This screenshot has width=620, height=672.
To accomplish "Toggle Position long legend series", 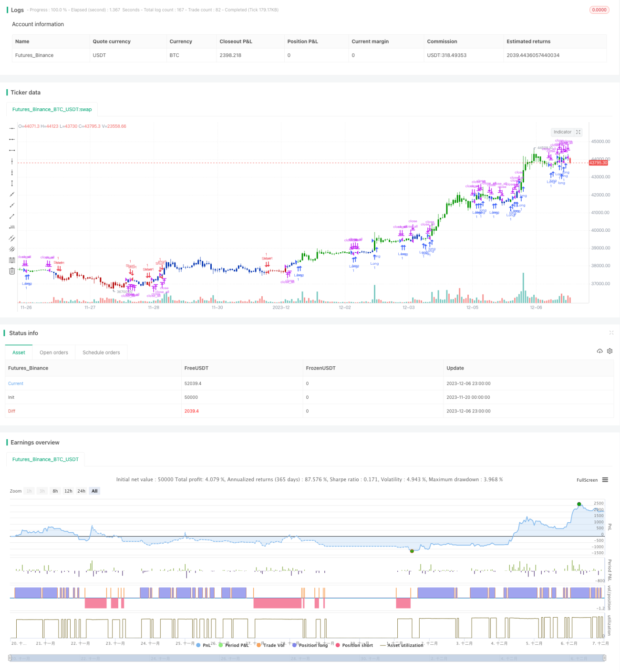I will point(310,645).
